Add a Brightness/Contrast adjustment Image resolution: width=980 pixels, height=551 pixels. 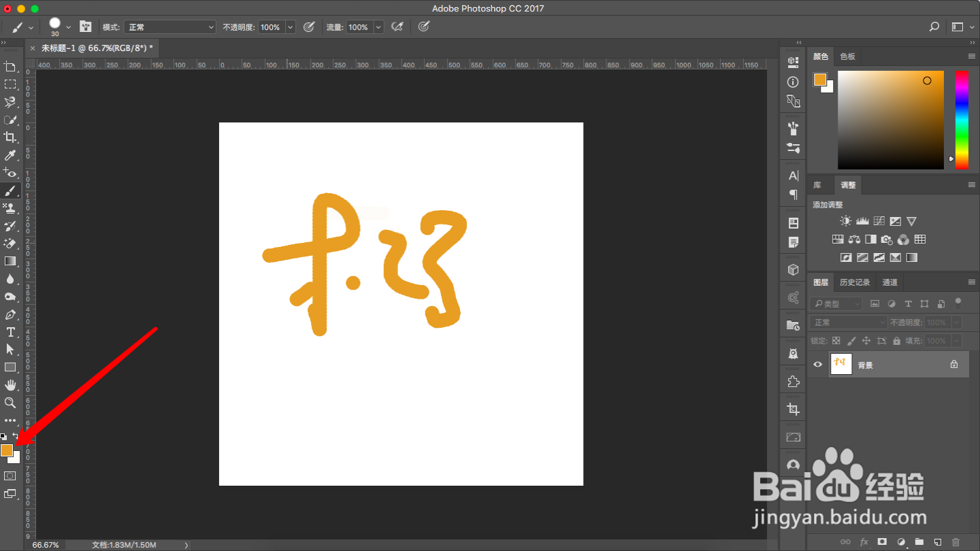click(845, 221)
